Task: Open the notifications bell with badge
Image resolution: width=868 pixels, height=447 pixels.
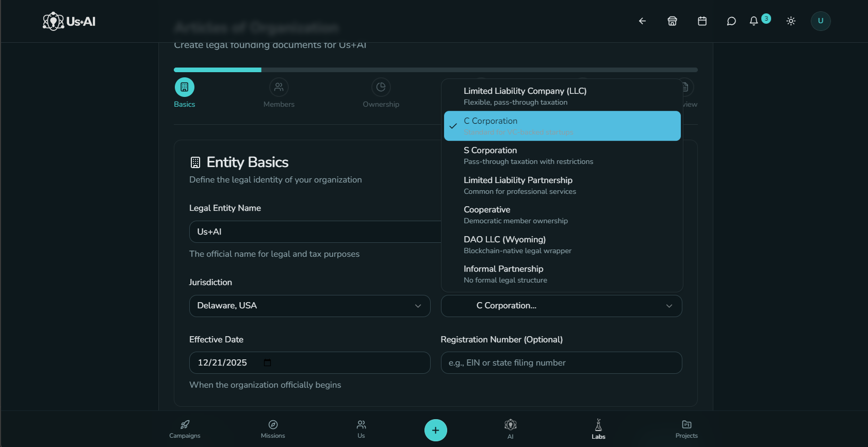Action: [754, 21]
